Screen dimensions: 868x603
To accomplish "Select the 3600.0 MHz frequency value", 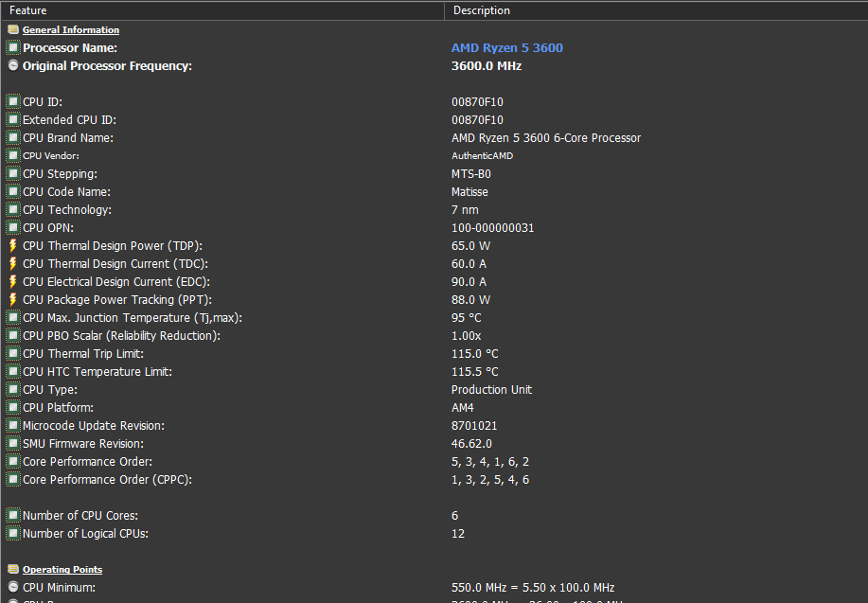I will click(487, 66).
